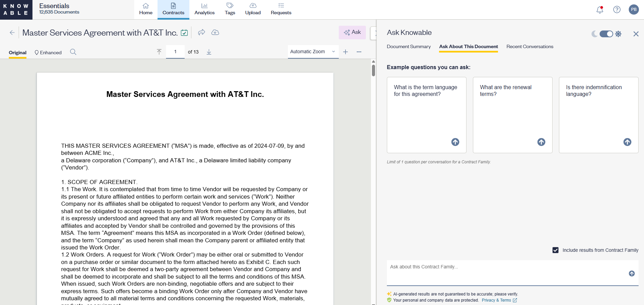Click the 'Ask Knowable' panel title

409,33
